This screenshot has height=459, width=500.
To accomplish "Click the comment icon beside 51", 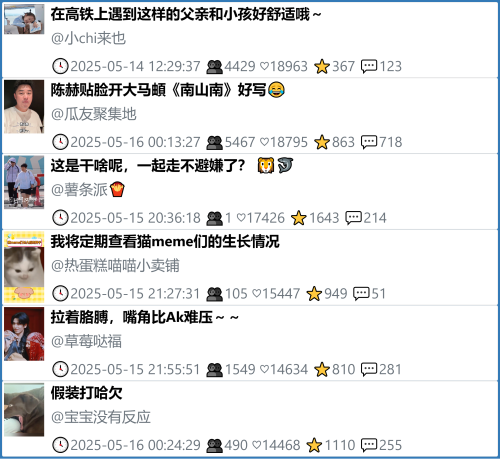I will tap(361, 294).
